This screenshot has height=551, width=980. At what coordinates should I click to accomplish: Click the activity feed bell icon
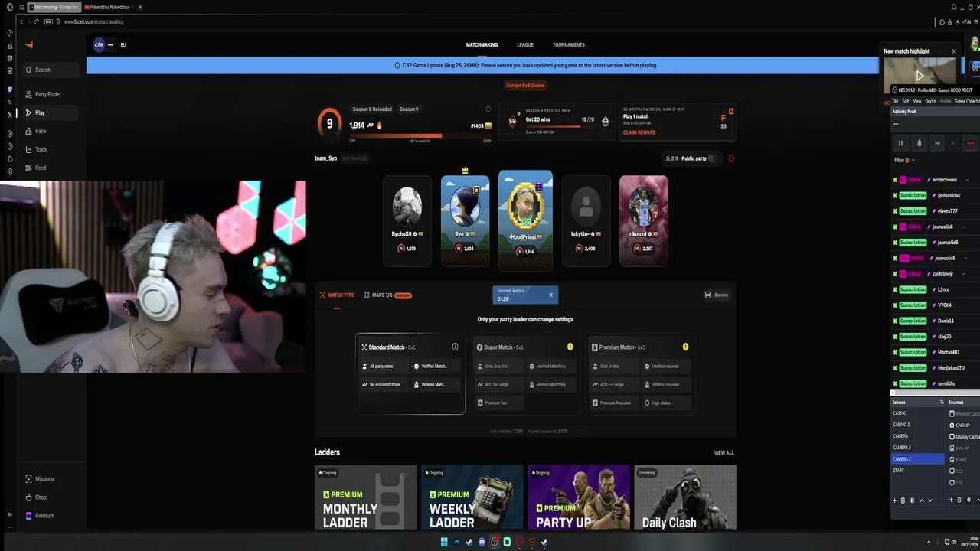click(x=920, y=143)
